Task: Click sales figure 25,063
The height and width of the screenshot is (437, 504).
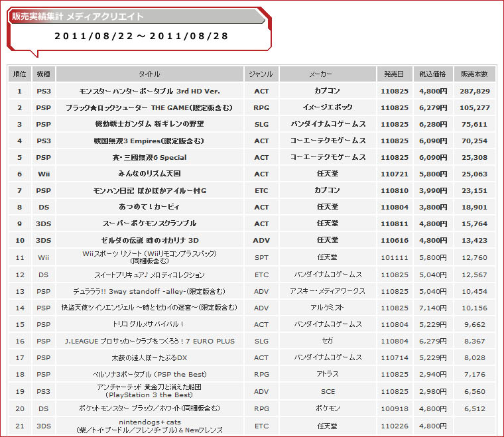Action: click(475, 174)
